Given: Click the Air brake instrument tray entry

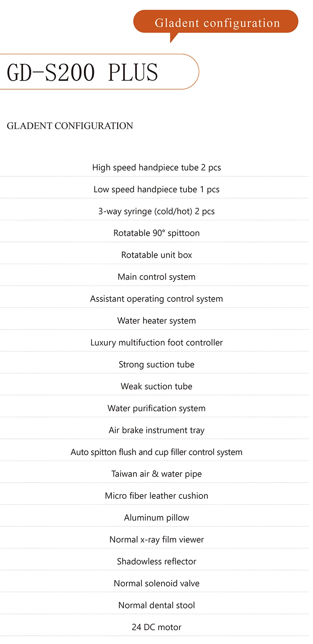Looking at the screenshot, I should pyautogui.click(x=156, y=430).
